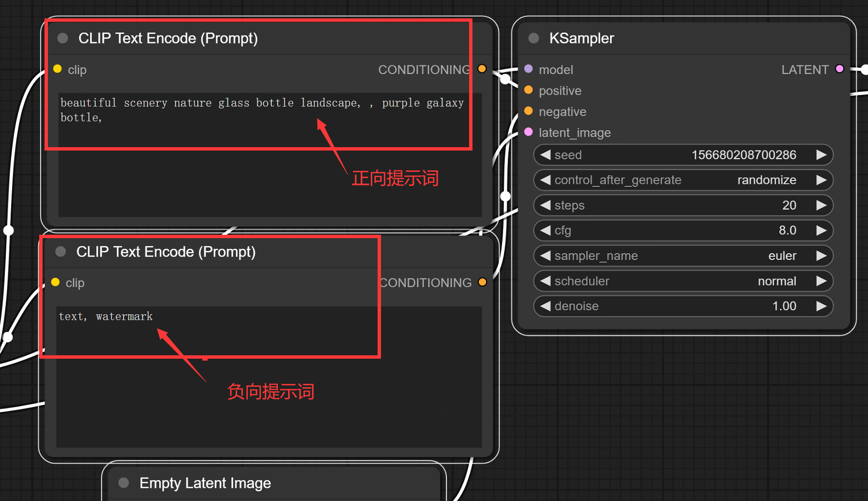Click the steps value 20
The image size is (868, 501).
coord(789,205)
